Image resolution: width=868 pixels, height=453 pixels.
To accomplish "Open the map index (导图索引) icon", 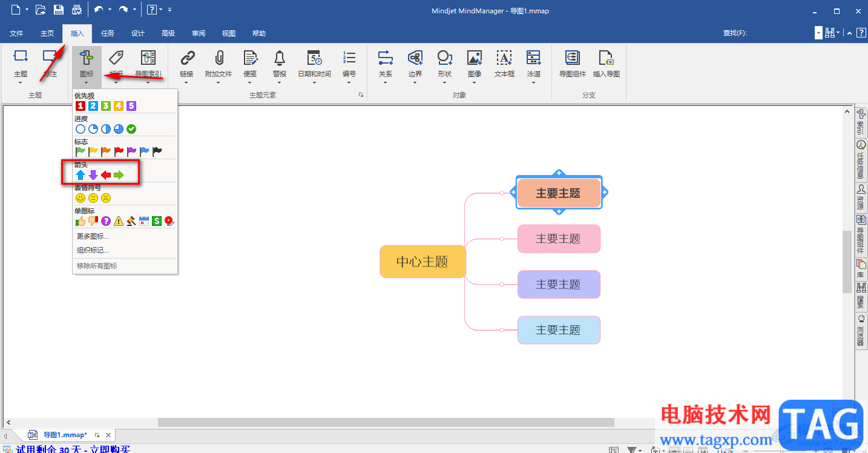I will [148, 58].
